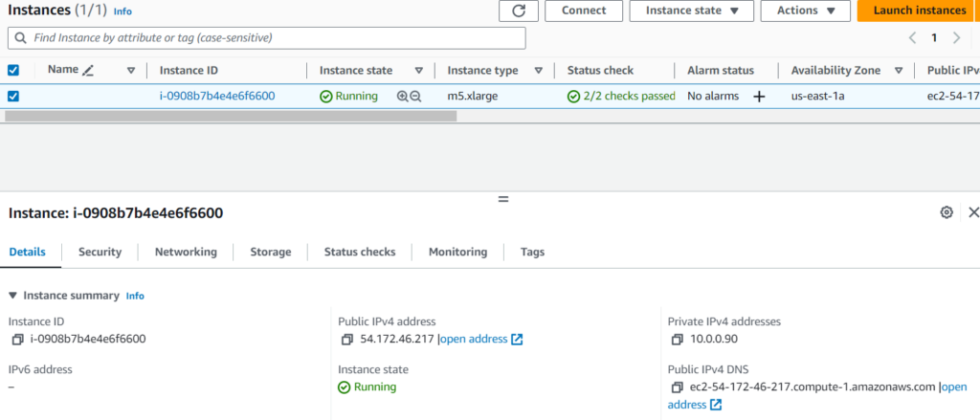
Task: Open Info link beside Instance summary
Action: [x=135, y=296]
